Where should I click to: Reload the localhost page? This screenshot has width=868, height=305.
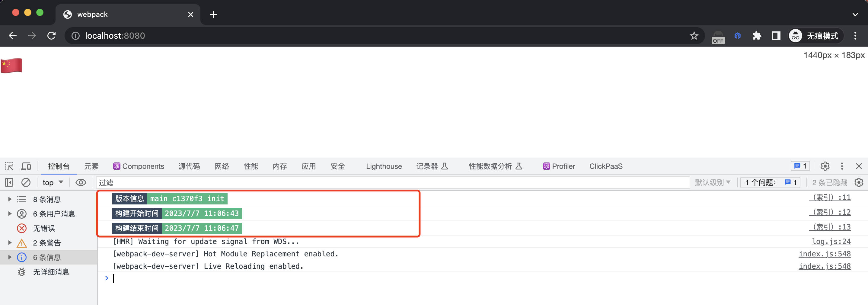pos(51,36)
